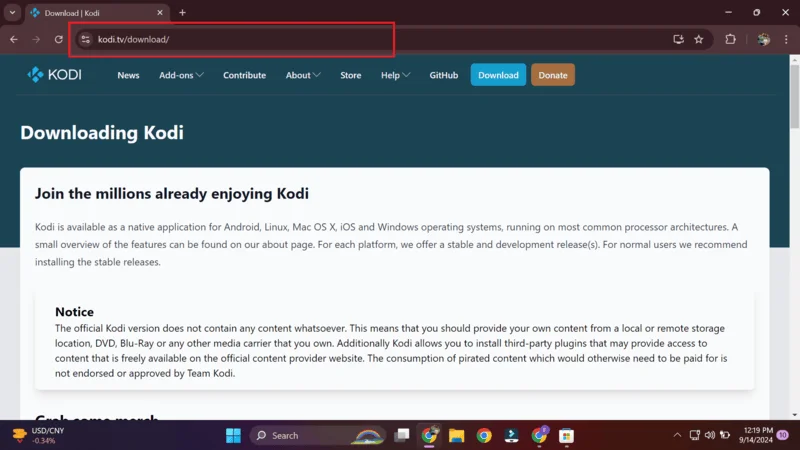Show hidden system tray icons
This screenshot has width=800, height=450.
pyautogui.click(x=677, y=435)
